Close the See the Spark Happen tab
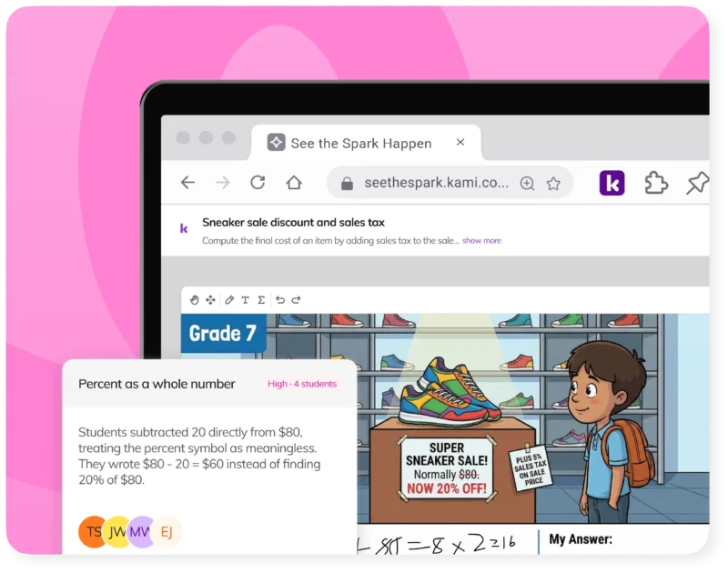 460,142
